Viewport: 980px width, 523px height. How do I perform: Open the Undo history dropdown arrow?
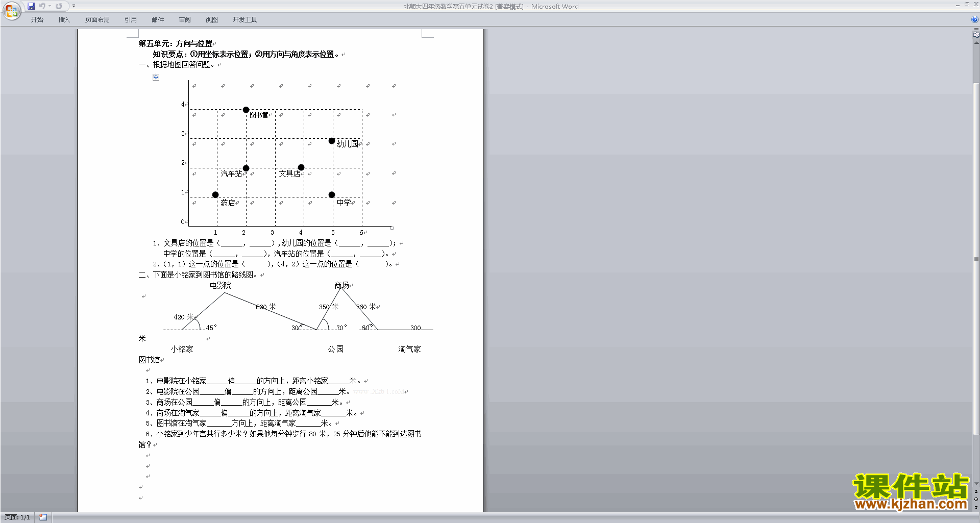click(50, 6)
